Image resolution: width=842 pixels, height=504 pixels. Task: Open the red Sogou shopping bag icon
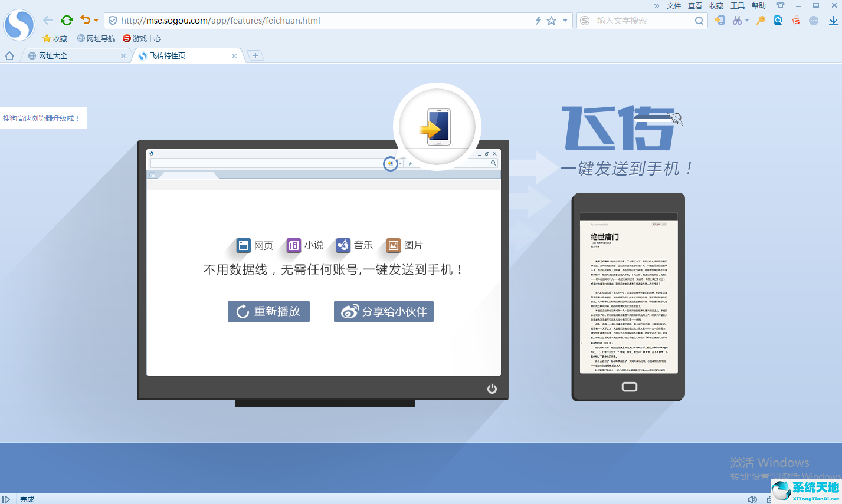796,21
